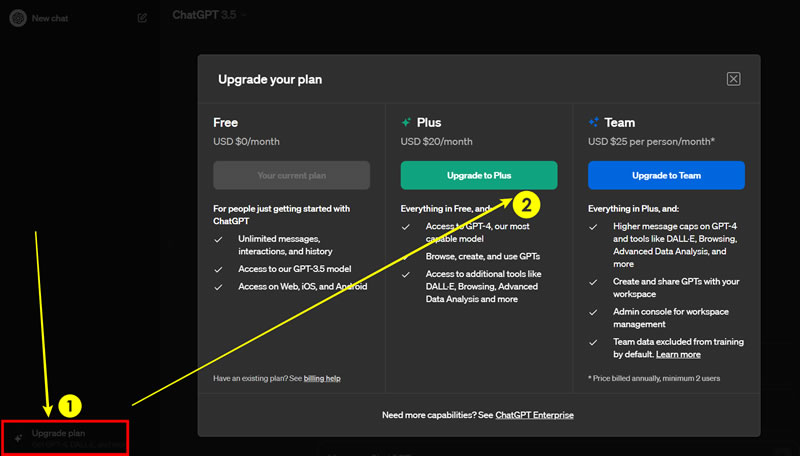Click the USD $25 per person/month text
800x456 pixels.
click(x=651, y=142)
